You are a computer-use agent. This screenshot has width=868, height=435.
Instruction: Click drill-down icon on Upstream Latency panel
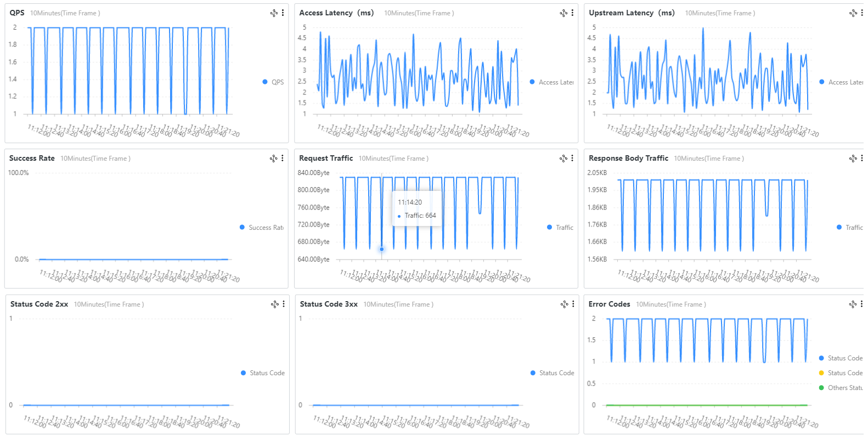coord(853,13)
